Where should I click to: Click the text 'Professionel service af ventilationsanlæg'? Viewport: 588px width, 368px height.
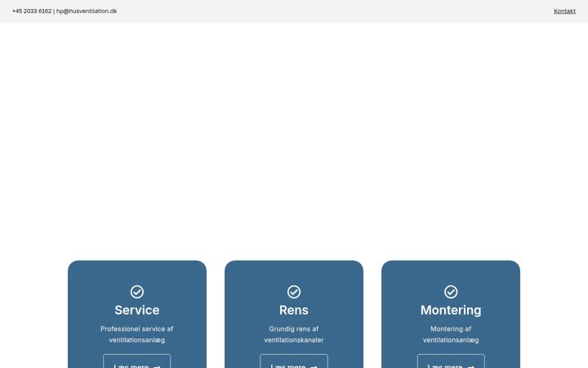click(x=137, y=334)
